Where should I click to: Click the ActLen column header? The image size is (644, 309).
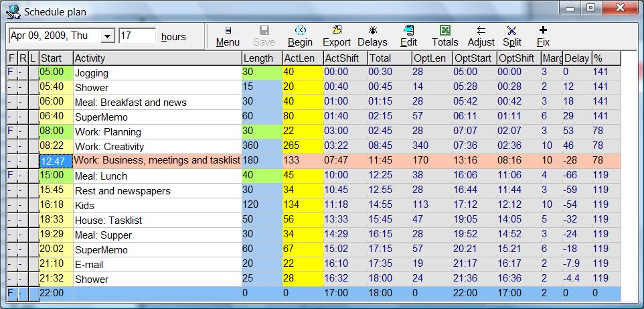[302, 58]
